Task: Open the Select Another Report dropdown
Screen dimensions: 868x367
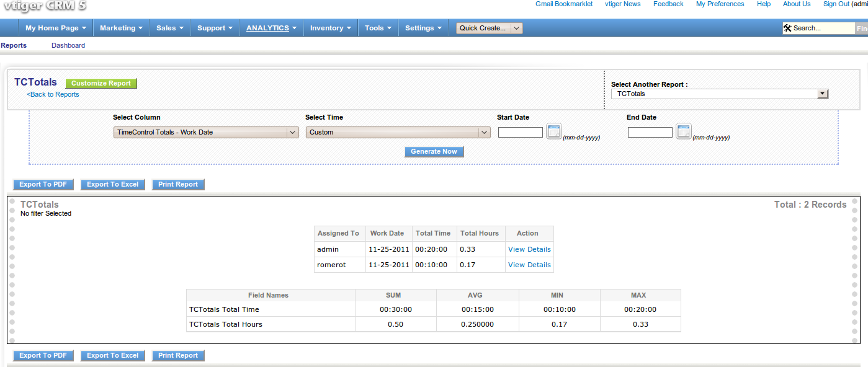Action: click(720, 94)
